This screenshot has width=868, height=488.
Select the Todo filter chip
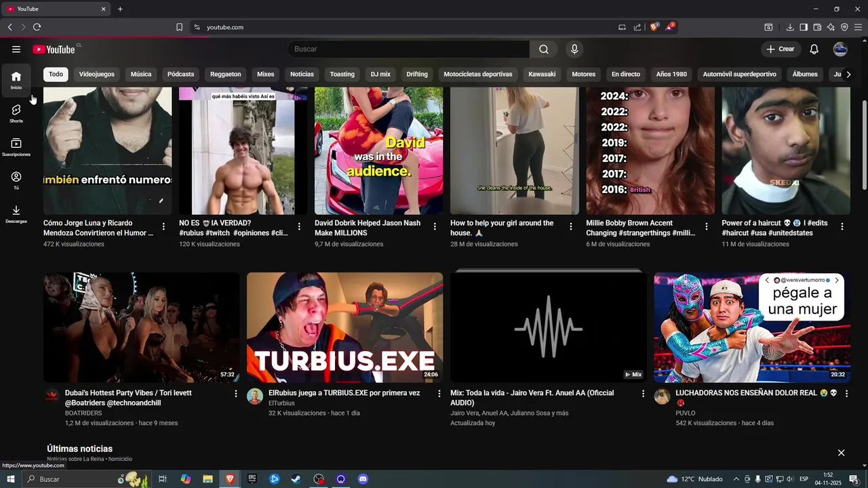tap(56, 75)
